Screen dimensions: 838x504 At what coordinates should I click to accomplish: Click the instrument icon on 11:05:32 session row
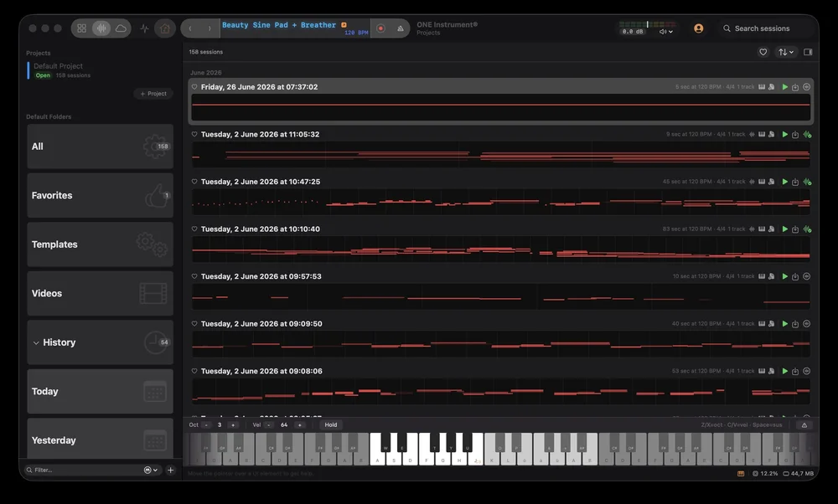coord(772,135)
